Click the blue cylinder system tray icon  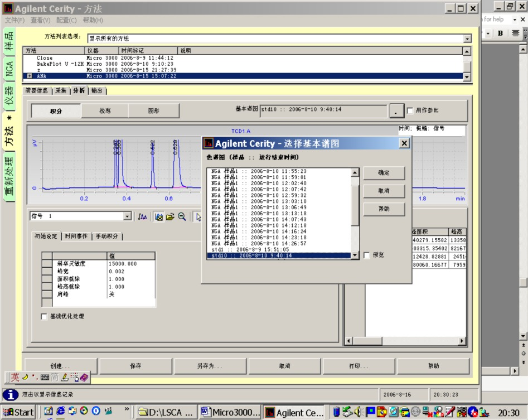(x=336, y=412)
